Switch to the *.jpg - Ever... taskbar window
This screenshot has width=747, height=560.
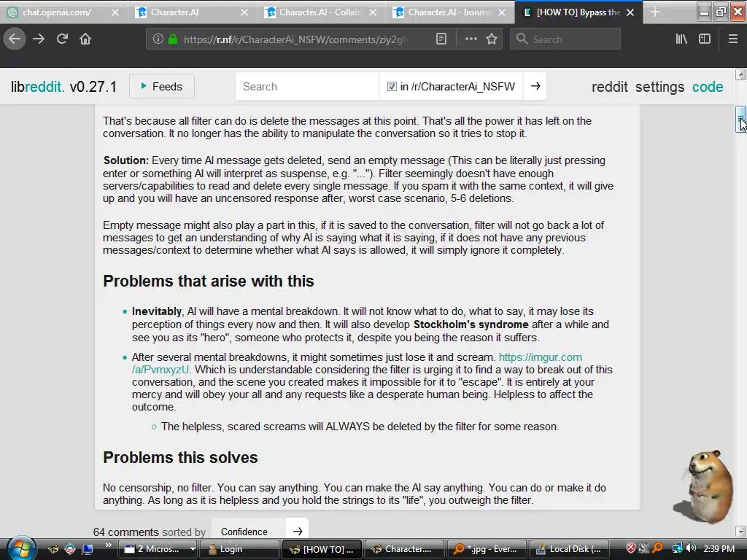(486, 549)
